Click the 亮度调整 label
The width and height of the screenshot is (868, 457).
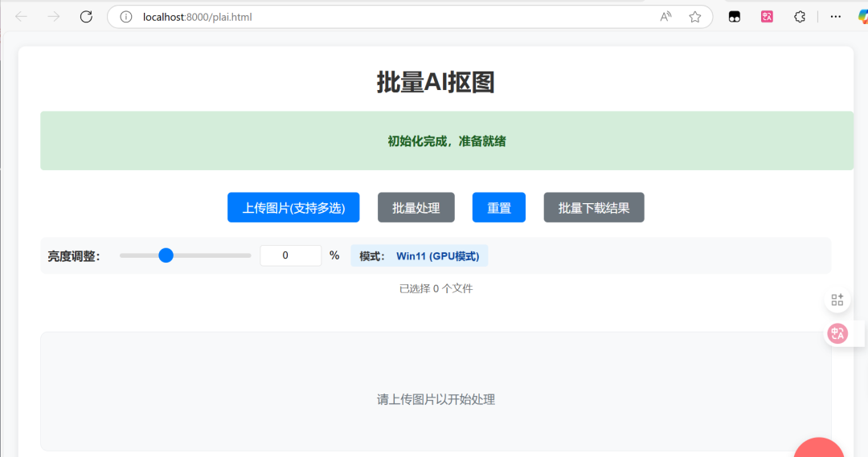(74, 256)
